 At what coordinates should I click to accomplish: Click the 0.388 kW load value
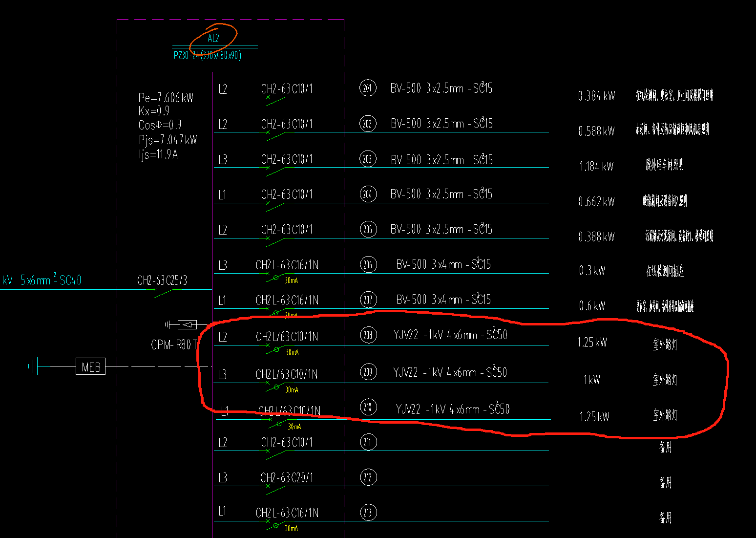click(596, 237)
